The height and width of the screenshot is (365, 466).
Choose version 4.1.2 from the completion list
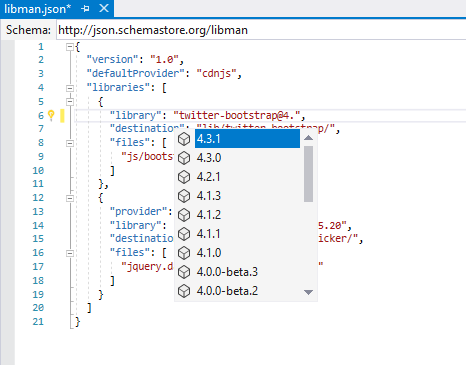247,215
